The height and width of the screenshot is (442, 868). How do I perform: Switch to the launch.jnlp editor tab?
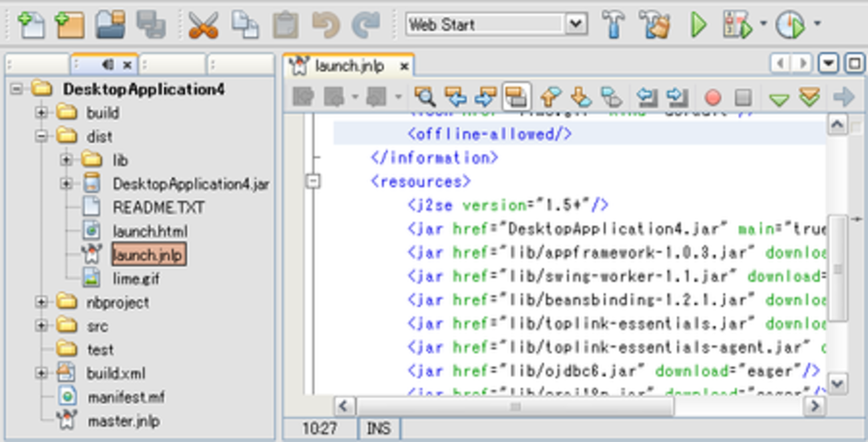pyautogui.click(x=349, y=66)
